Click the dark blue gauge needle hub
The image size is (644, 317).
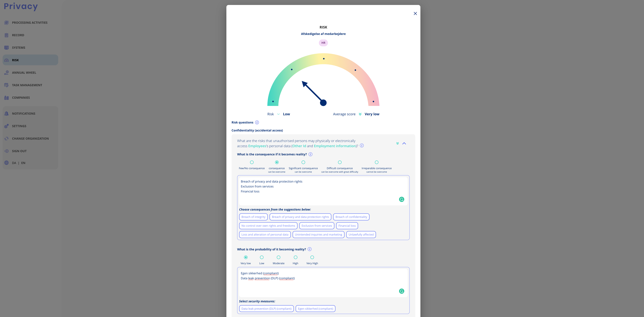pos(323,103)
